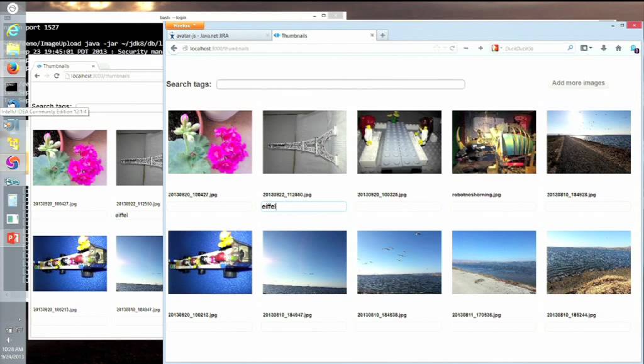
Task: Click the Search tags input field
Action: pos(340,84)
